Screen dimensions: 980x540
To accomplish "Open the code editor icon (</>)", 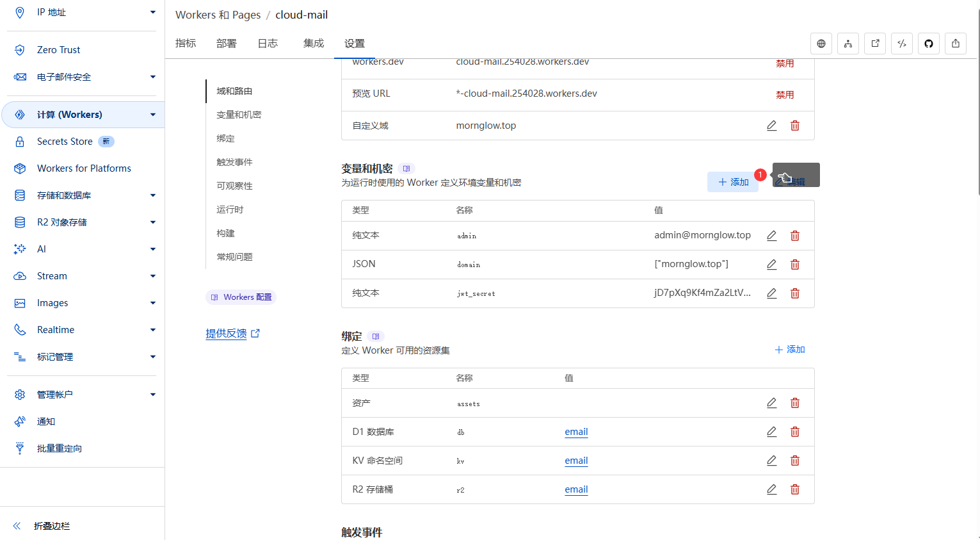I will pos(901,44).
